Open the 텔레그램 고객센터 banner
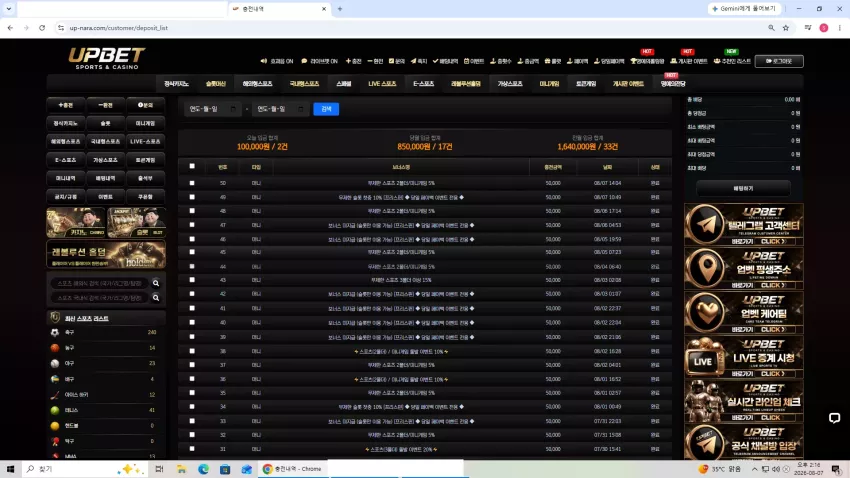 (744, 224)
